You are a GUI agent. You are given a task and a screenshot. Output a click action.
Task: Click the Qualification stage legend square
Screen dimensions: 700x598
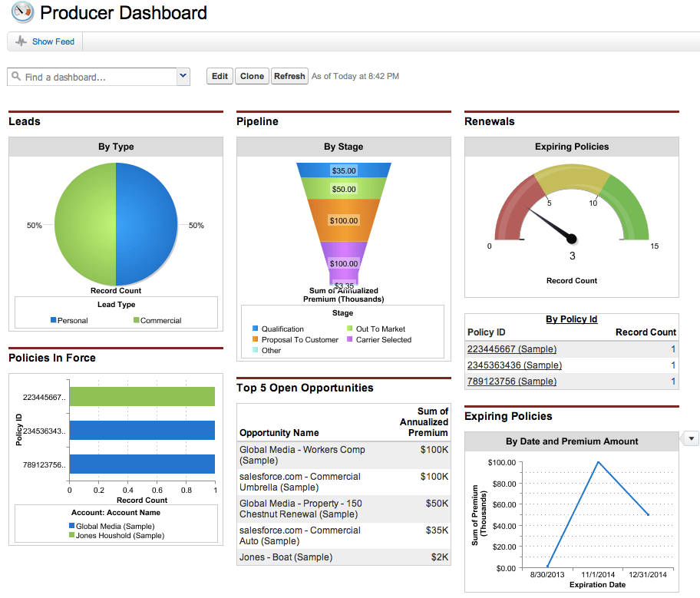coord(256,329)
